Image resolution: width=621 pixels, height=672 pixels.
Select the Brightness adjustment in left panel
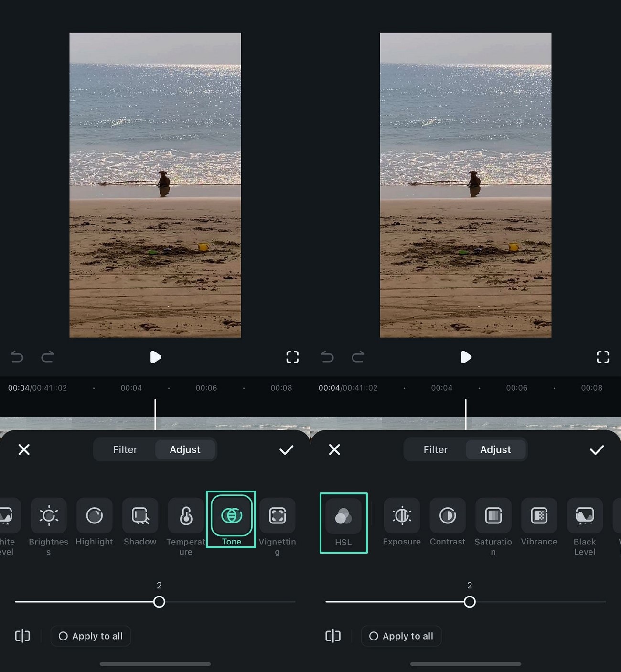click(x=49, y=516)
